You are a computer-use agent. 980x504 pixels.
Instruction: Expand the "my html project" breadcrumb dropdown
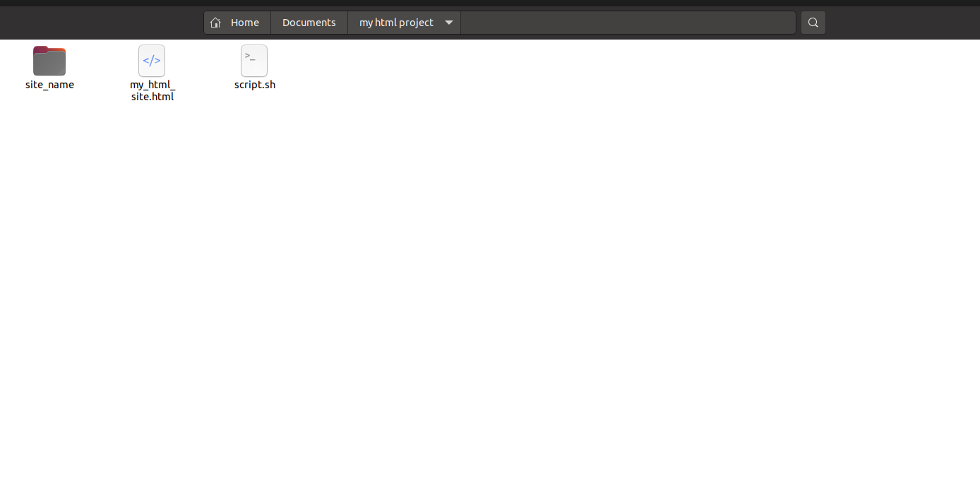449,22
